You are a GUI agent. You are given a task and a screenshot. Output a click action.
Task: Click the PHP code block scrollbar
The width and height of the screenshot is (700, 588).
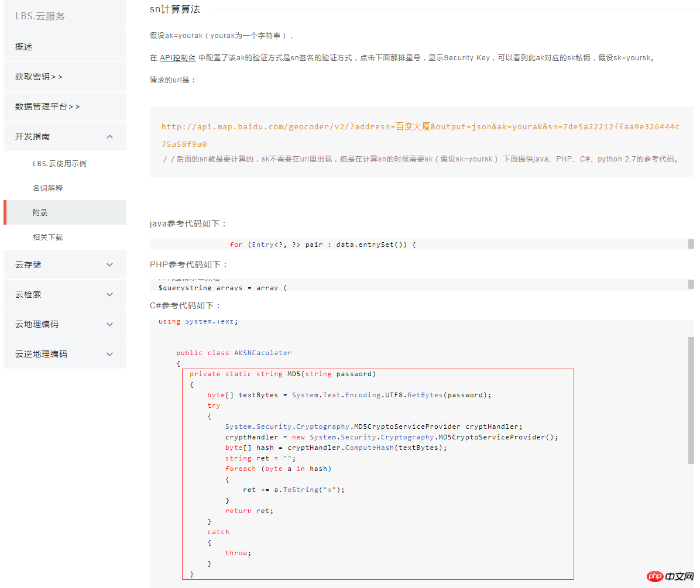coord(691,284)
